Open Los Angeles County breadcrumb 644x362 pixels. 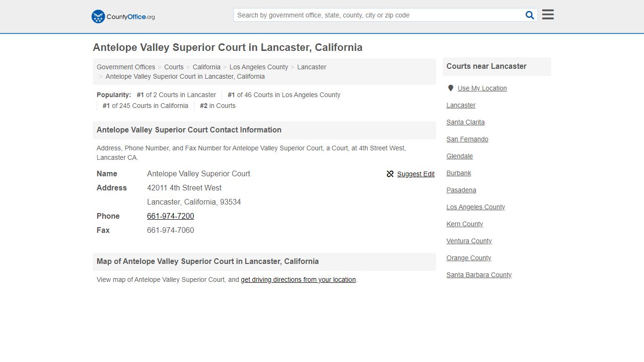(259, 67)
